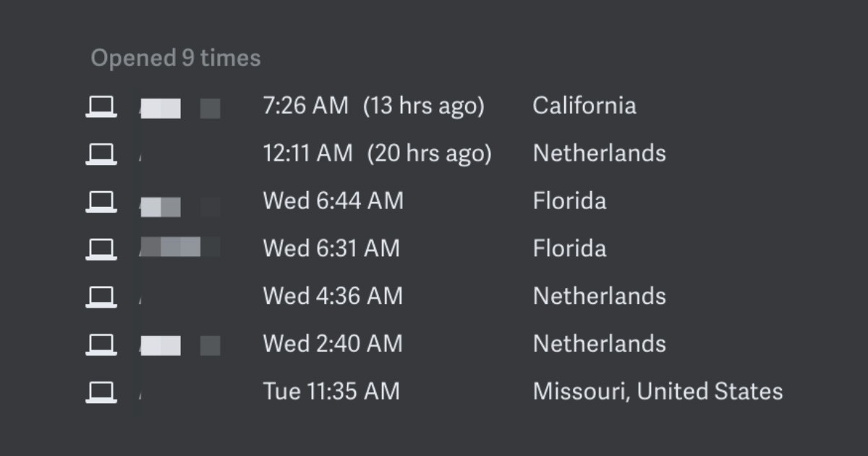Select the laptop icon for Wed 6:44 AM
The width and height of the screenshot is (868, 456).
pyautogui.click(x=101, y=202)
